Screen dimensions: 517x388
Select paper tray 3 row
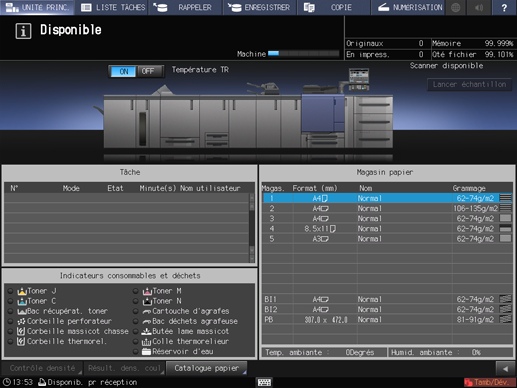tap(388, 219)
